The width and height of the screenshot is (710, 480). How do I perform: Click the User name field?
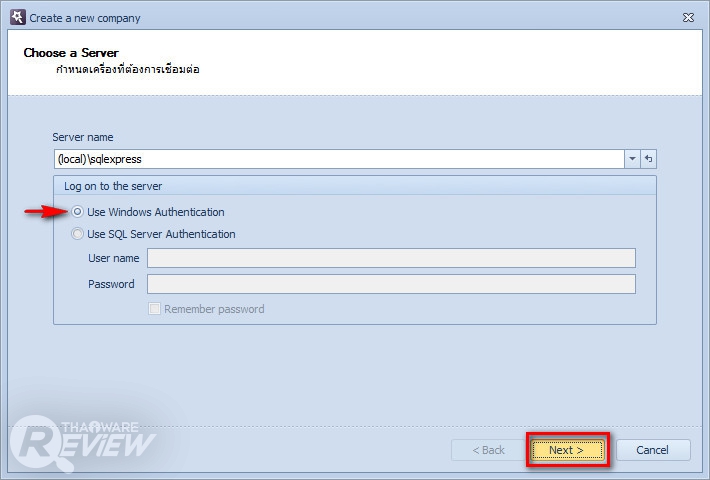coord(391,258)
